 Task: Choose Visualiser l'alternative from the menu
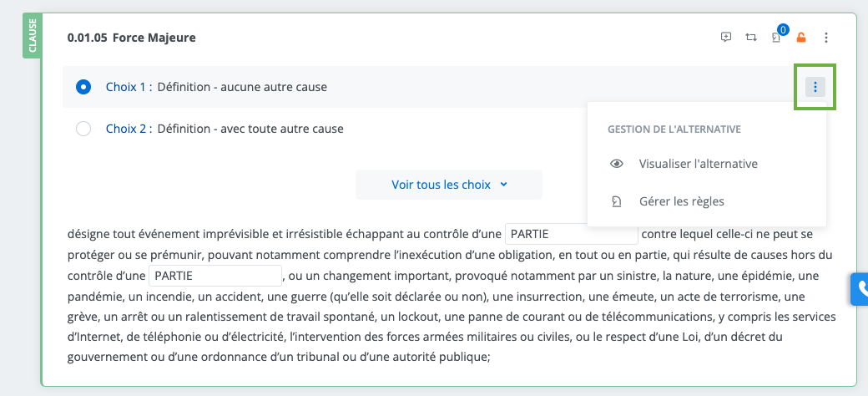(698, 164)
